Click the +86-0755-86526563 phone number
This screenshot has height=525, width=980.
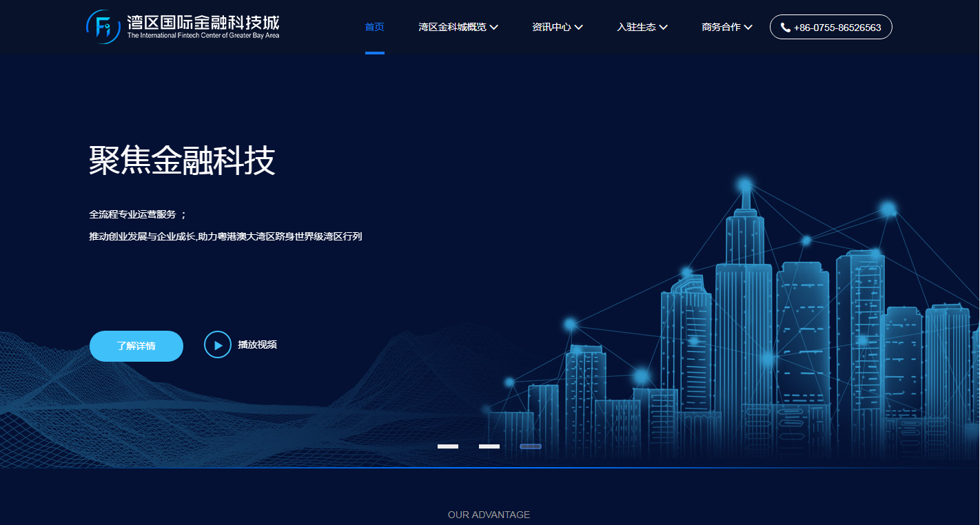coord(837,28)
